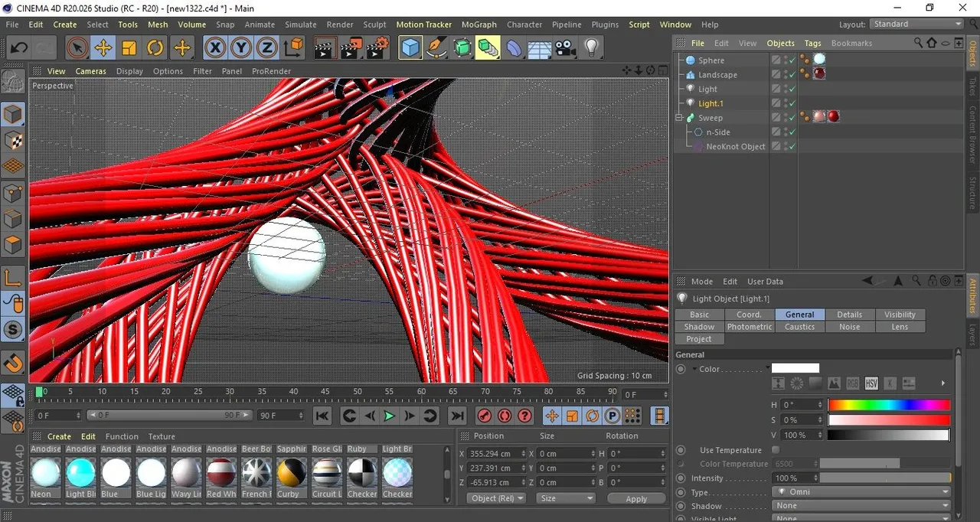Open the Shadow None dropdown
Screen dimensions: 980x522
pos(861,506)
